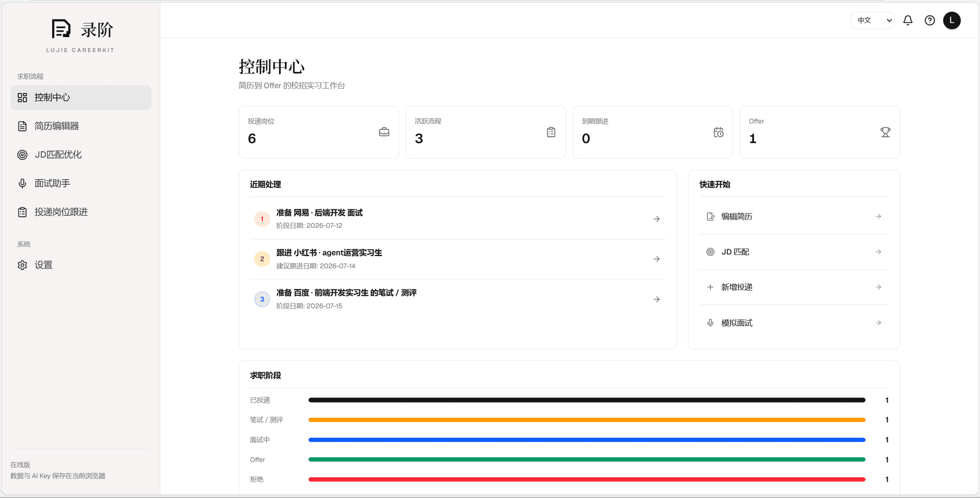Click the 编辑简历 edit document icon
The image size is (980, 498).
click(710, 217)
